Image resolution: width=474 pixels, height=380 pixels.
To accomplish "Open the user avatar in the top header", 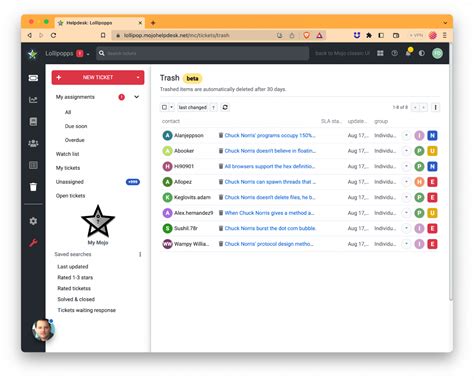I will click(x=437, y=53).
